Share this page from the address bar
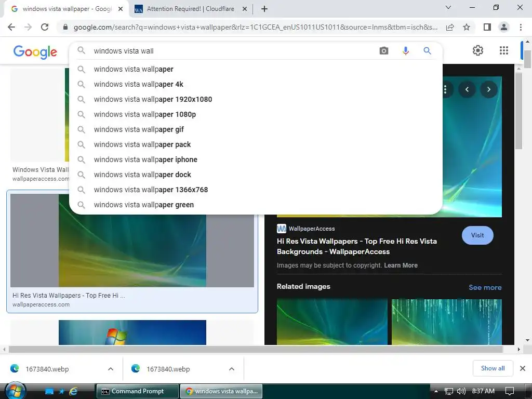This screenshot has width=532, height=399. (450, 27)
